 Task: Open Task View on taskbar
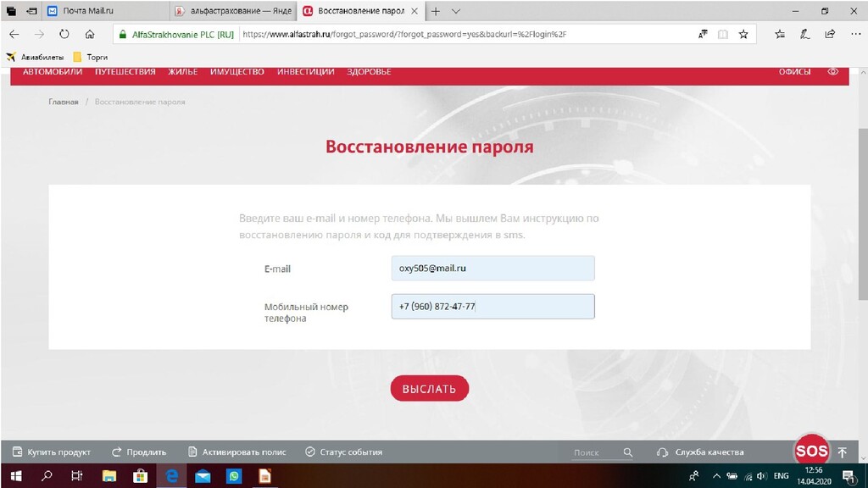[x=77, y=476]
